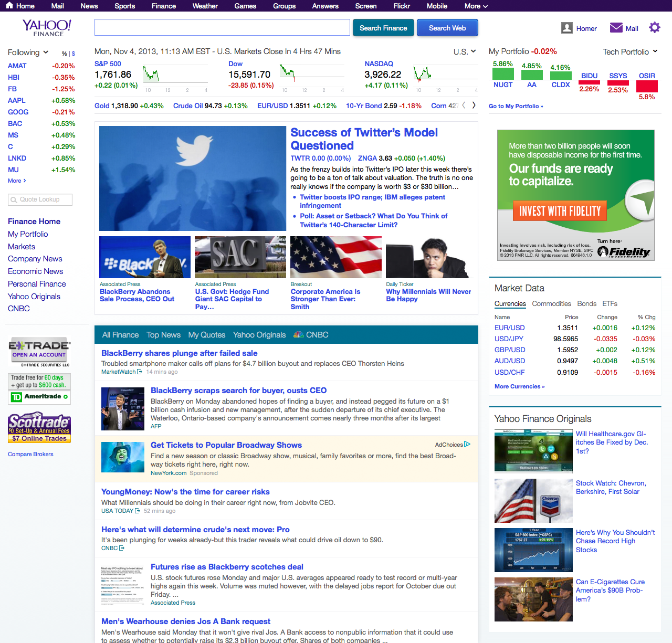Select the Commodities tab in Market Data
The height and width of the screenshot is (643, 672).
tap(551, 304)
